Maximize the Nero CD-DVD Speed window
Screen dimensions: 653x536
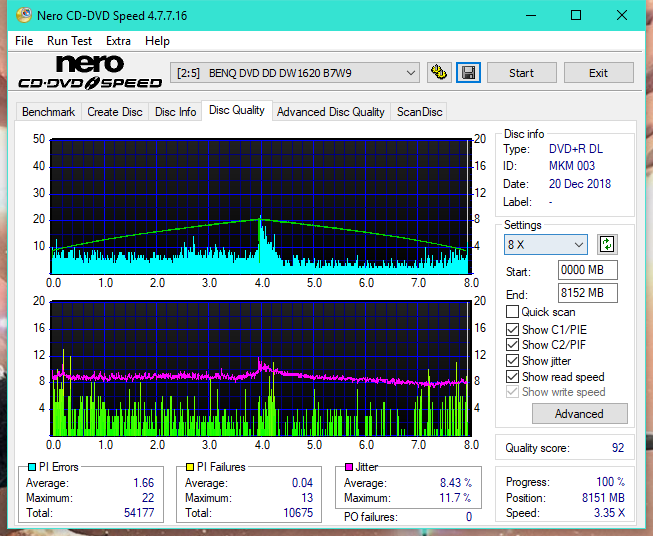point(576,15)
